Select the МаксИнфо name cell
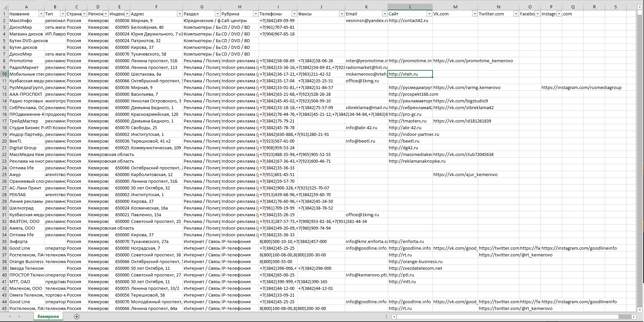The image size is (644, 322). [x=26, y=20]
